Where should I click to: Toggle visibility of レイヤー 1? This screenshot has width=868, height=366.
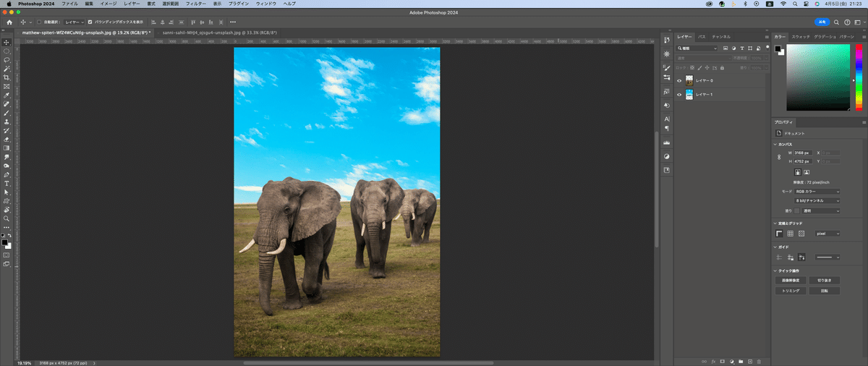679,95
